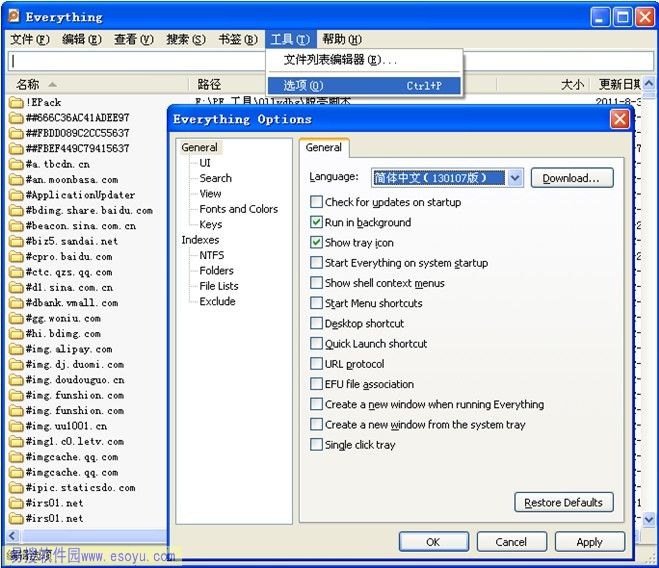Select General in the options tree
The width and height of the screenshot is (659, 568).
(x=200, y=148)
